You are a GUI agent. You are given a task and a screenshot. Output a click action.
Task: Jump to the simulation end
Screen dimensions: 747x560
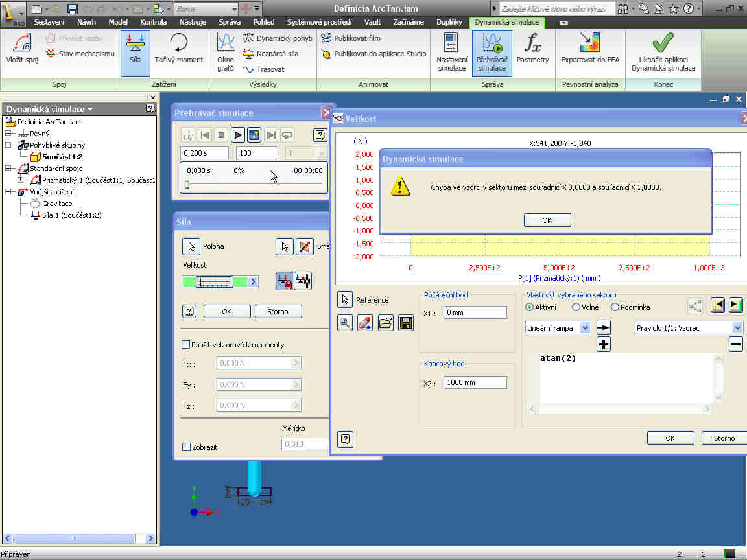coord(271,135)
